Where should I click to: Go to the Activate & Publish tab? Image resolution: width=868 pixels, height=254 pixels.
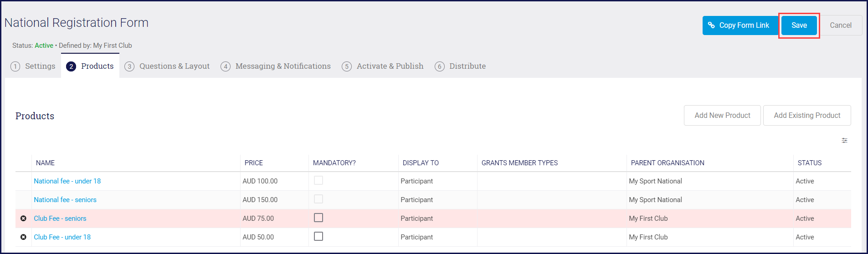[390, 66]
